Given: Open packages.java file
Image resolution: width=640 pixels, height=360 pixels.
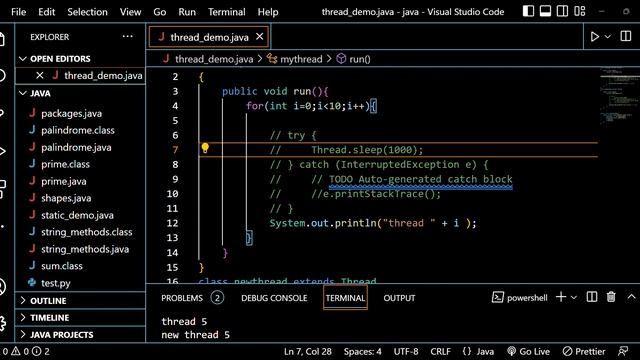Looking at the screenshot, I should coord(71,113).
